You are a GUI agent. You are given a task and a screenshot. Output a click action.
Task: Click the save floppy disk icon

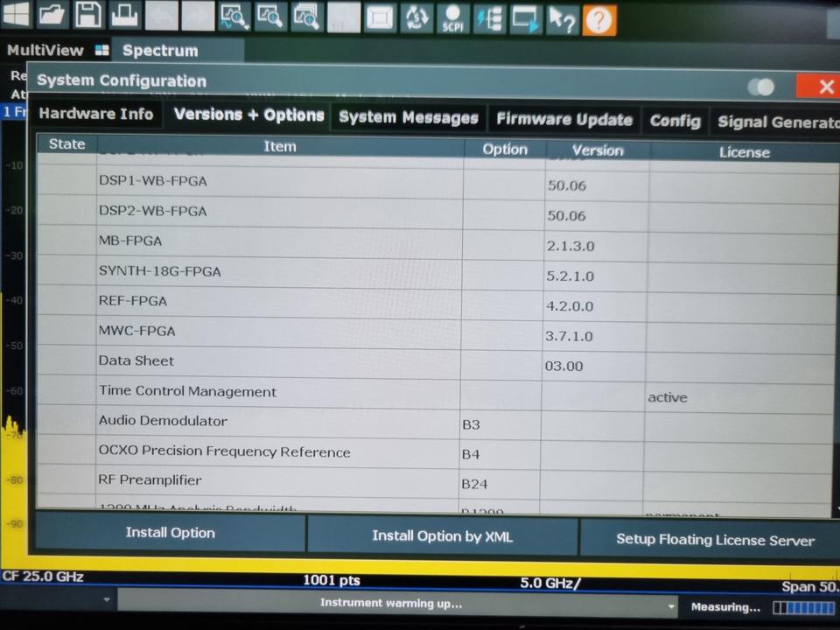tap(88, 15)
